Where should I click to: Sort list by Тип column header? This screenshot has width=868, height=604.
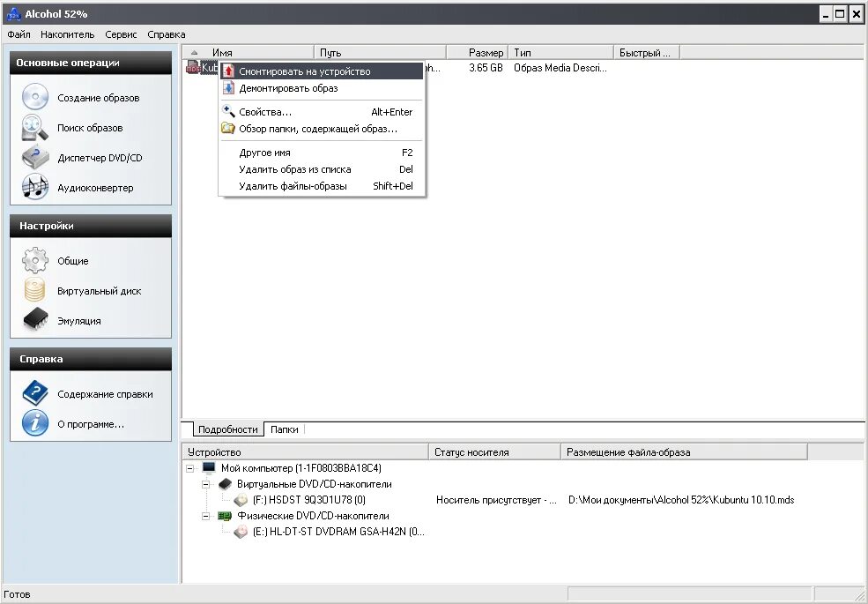tap(560, 53)
